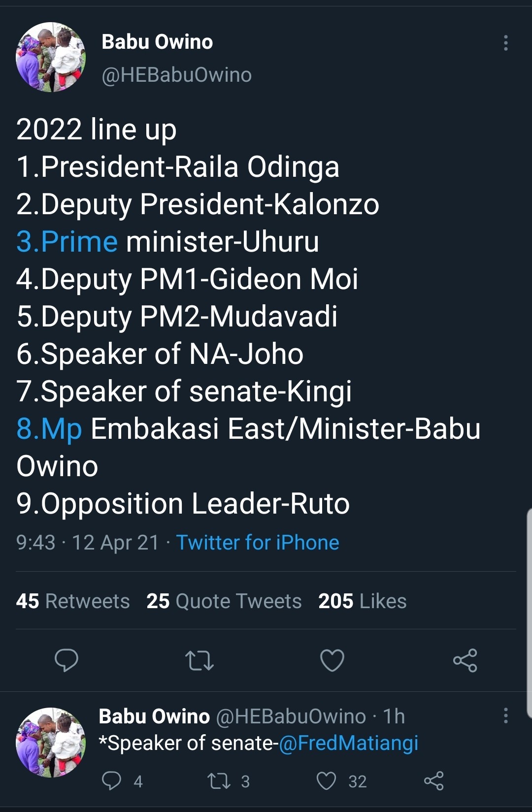Open the Twitter for iPhone link
The height and width of the screenshot is (812, 532).
point(258,543)
